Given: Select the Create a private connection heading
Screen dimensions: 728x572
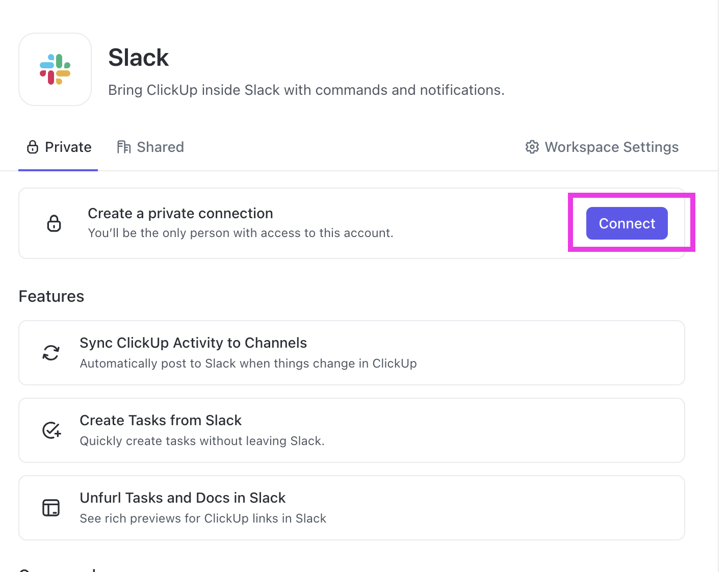Looking at the screenshot, I should [x=180, y=213].
